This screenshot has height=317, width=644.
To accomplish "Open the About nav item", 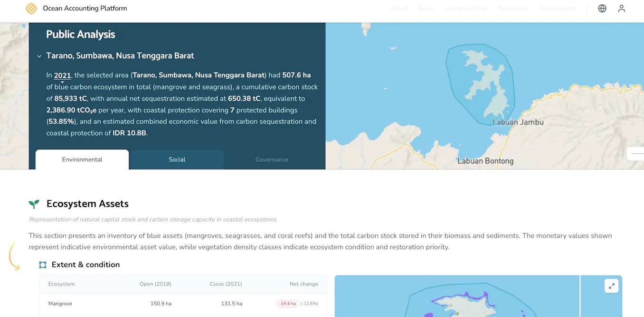I will point(399,9).
